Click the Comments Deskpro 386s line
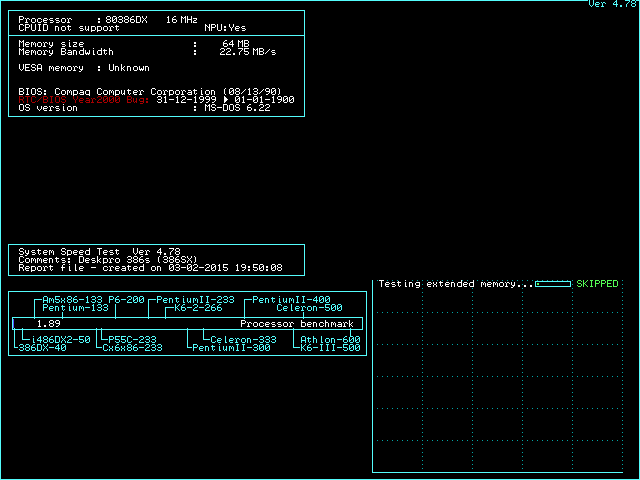640x480 pixels. (119, 260)
